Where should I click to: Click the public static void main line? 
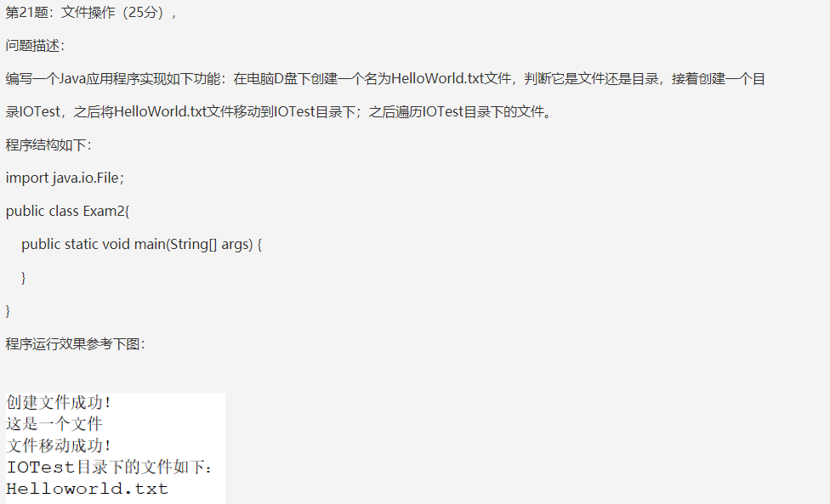[141, 244]
